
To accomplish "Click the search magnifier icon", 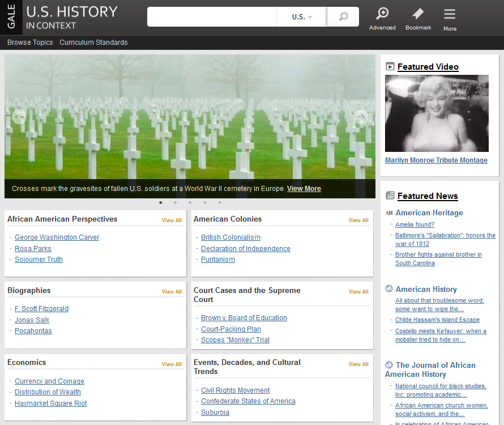I will pos(343,17).
